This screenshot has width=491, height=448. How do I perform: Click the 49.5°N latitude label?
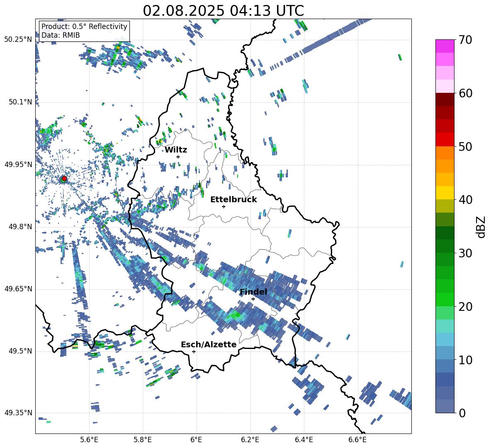point(20,351)
